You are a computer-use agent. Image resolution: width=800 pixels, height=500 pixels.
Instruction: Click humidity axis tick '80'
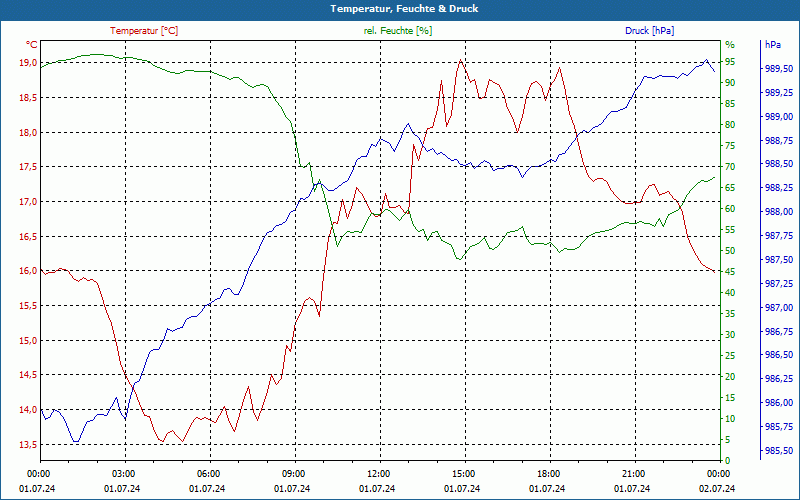click(730, 124)
